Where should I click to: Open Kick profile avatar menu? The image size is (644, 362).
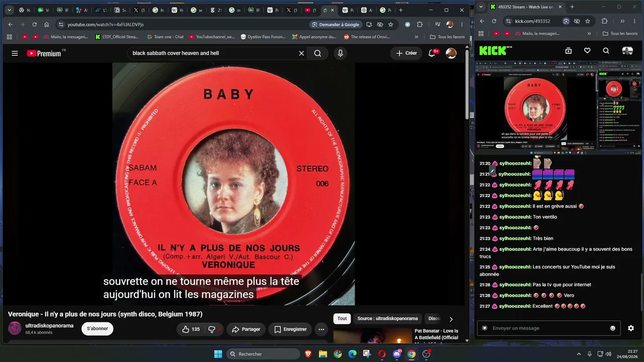click(x=627, y=50)
